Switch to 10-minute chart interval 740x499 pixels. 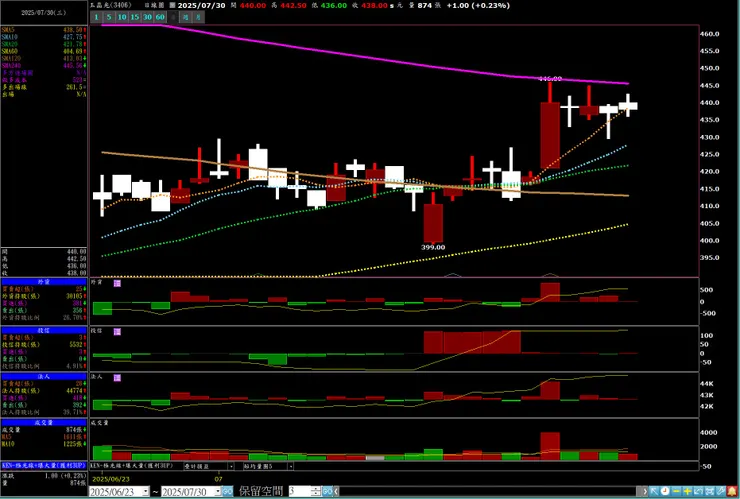coord(122,17)
